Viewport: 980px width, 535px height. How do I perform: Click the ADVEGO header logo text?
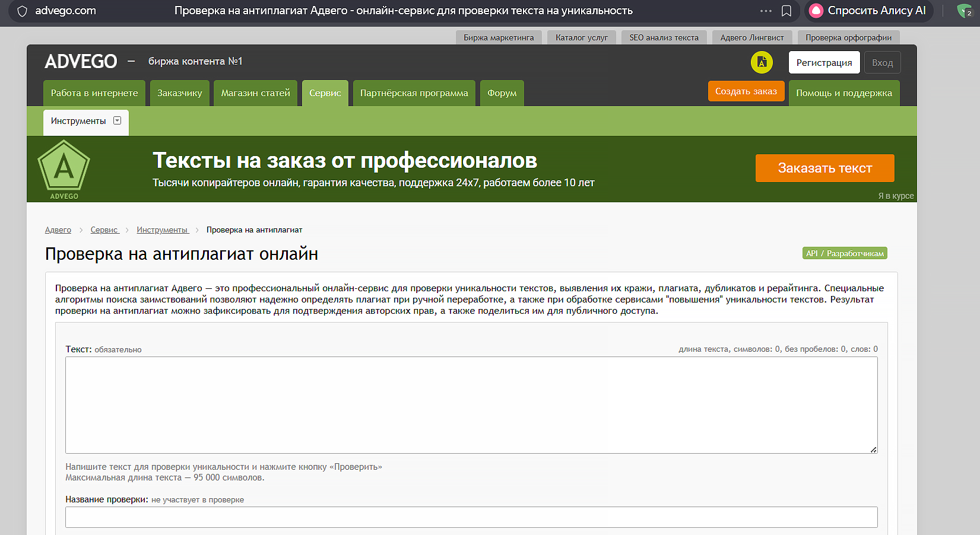click(x=81, y=61)
